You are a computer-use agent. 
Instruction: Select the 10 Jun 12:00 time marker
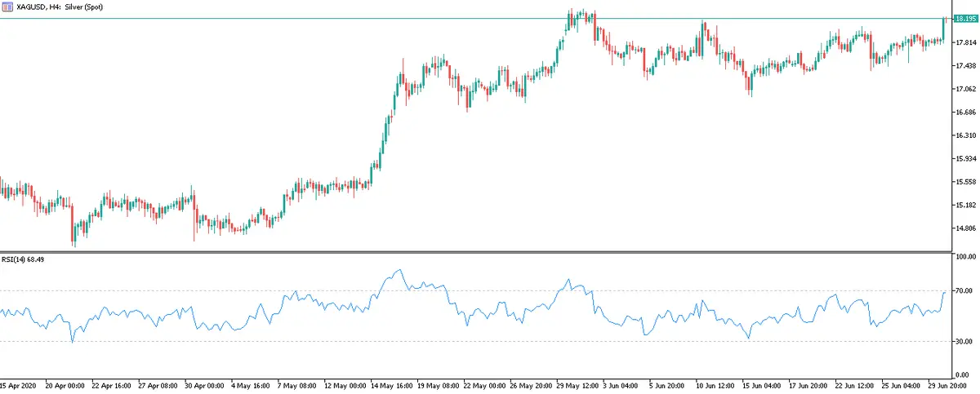pos(716,384)
